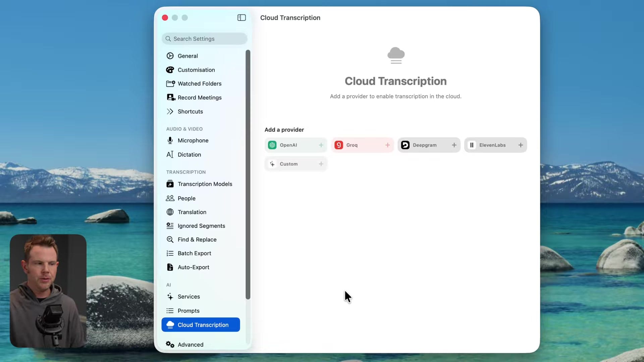Screen dimensions: 644x362
Task: Click the ElevenLabs logo icon
Action: 472,145
